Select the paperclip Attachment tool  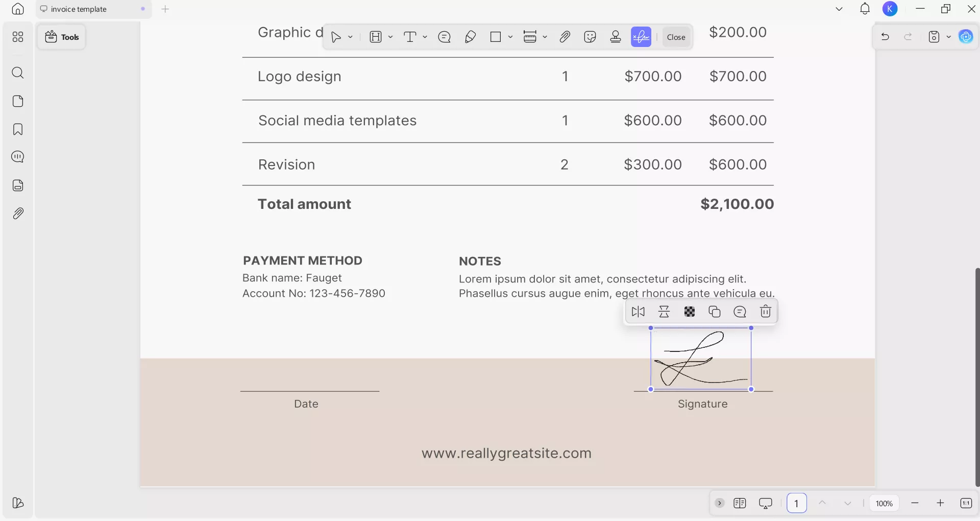pos(565,37)
